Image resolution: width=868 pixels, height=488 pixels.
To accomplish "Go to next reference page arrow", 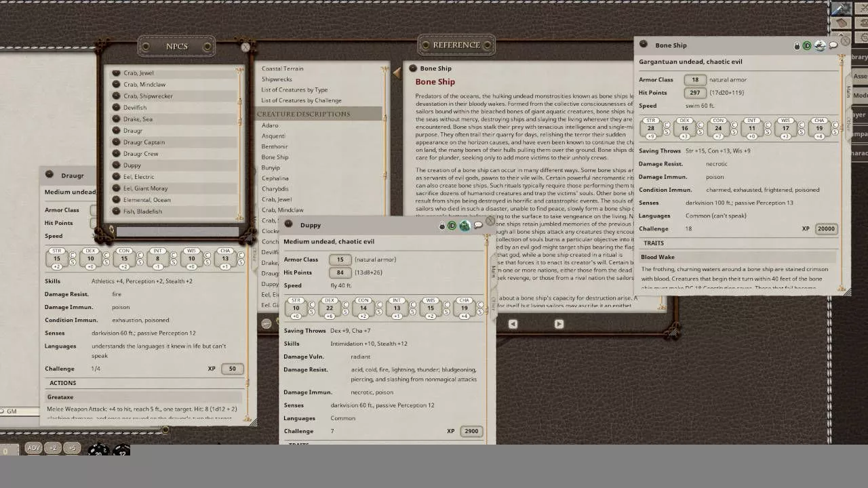I will [x=559, y=324].
